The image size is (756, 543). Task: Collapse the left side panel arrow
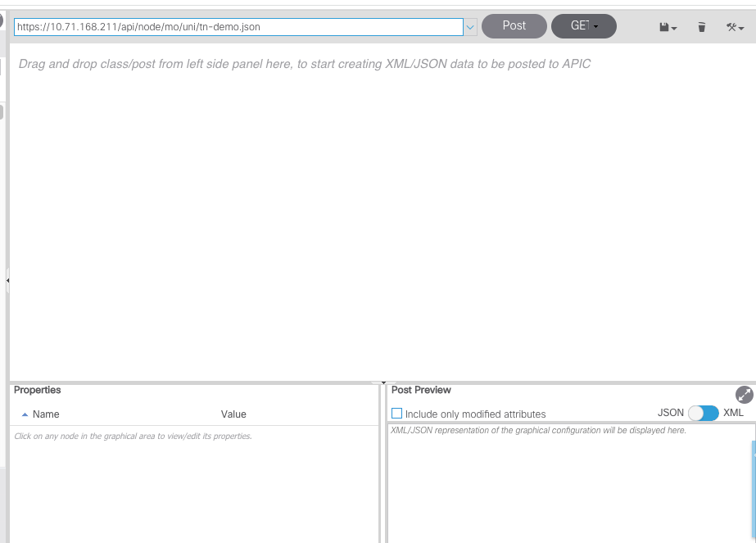click(7, 280)
